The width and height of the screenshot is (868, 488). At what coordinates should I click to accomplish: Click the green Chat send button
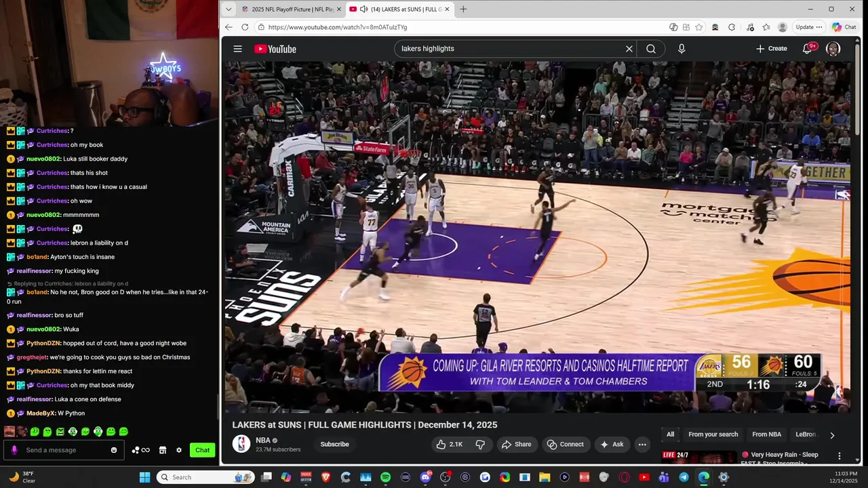coord(202,450)
